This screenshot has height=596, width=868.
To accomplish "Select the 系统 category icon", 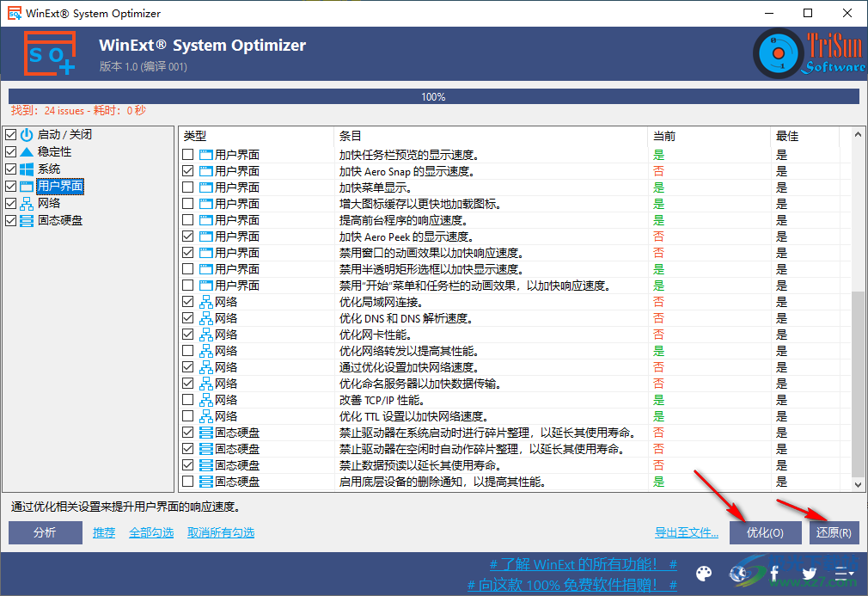I will point(28,168).
